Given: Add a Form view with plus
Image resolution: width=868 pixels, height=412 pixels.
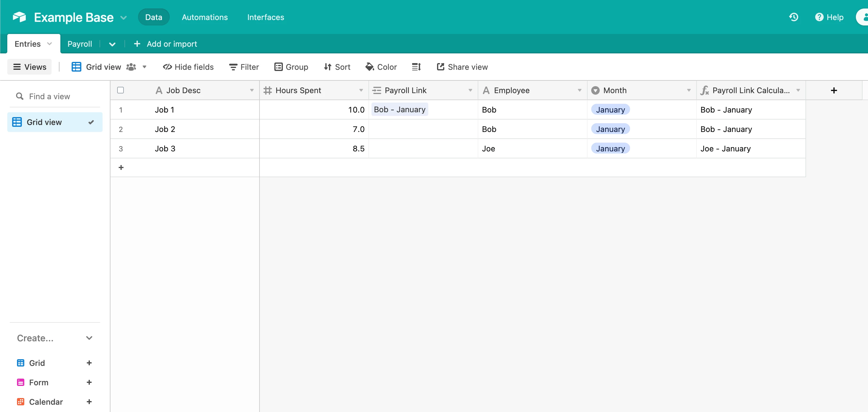Looking at the screenshot, I should (89, 382).
